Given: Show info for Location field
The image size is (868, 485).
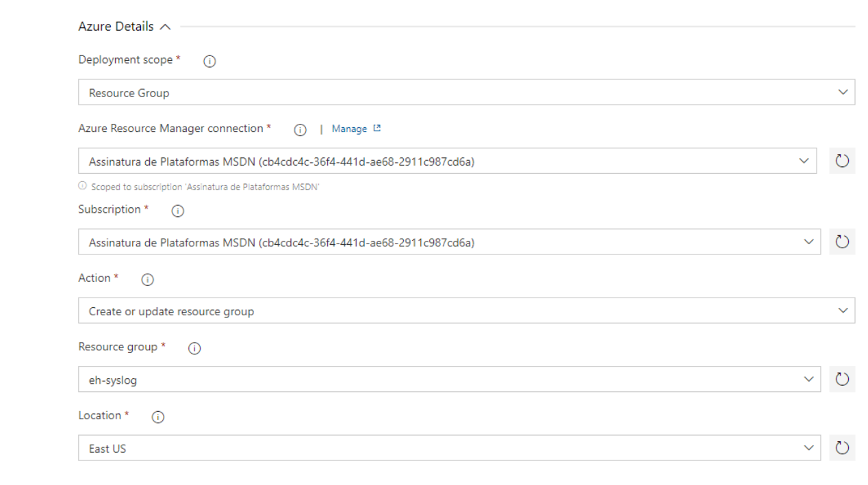Looking at the screenshot, I should [x=157, y=417].
